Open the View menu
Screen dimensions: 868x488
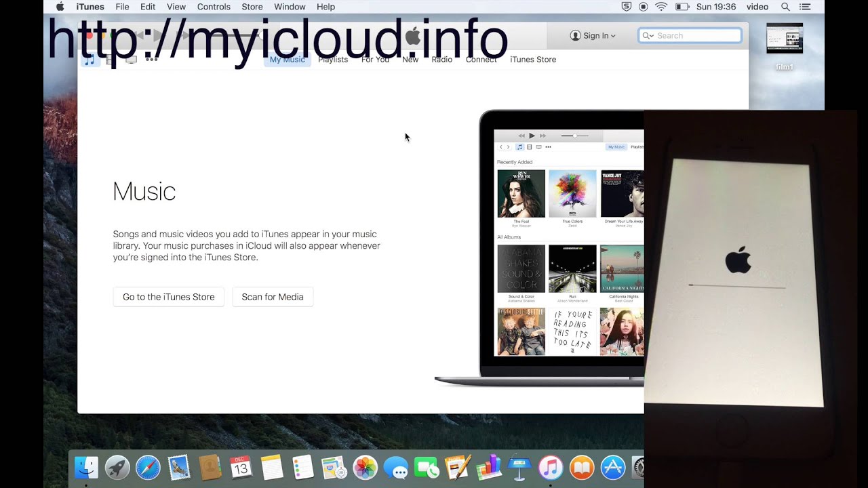pos(176,7)
